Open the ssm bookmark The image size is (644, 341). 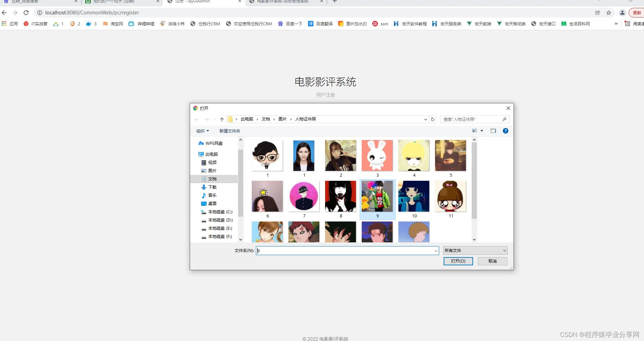coord(380,24)
